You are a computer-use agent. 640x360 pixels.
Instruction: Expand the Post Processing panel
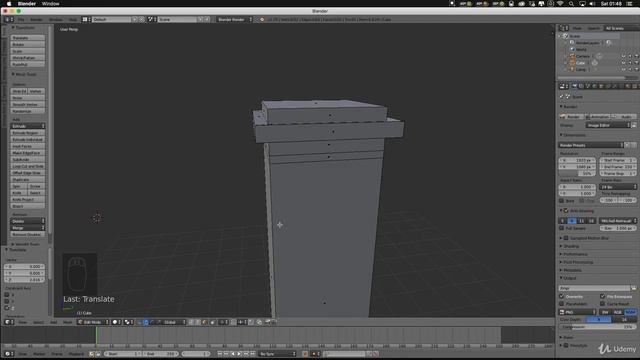pos(576,262)
